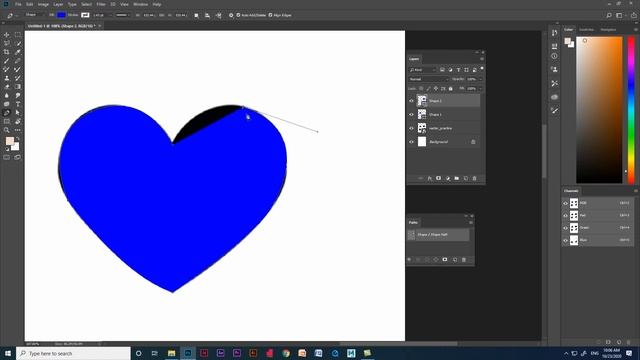Open the File menu
The height and width of the screenshot is (360, 640).
pyautogui.click(x=18, y=4)
